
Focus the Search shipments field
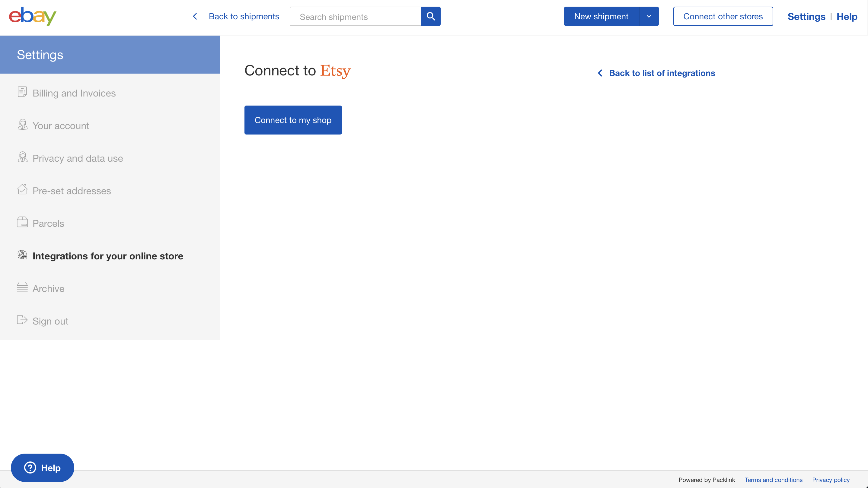click(356, 16)
